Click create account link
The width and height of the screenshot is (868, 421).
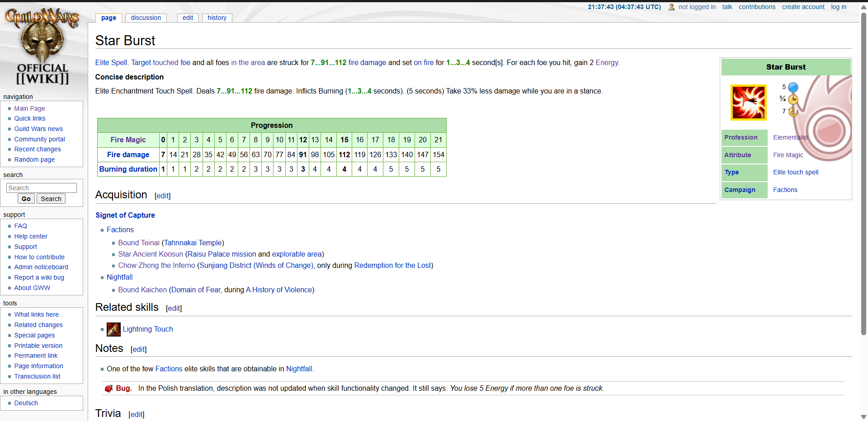tap(803, 7)
